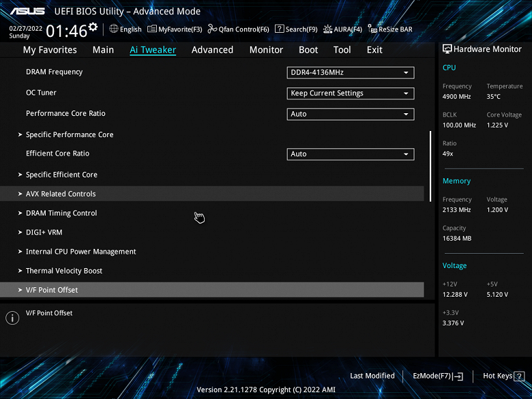Click memory voltage 1.200 V value
The width and height of the screenshot is (532, 399).
(497, 210)
